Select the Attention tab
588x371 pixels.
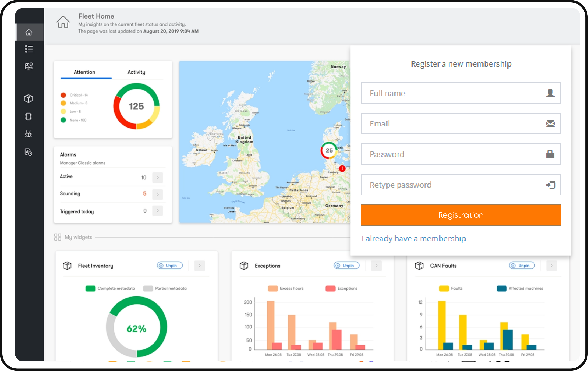click(x=84, y=72)
